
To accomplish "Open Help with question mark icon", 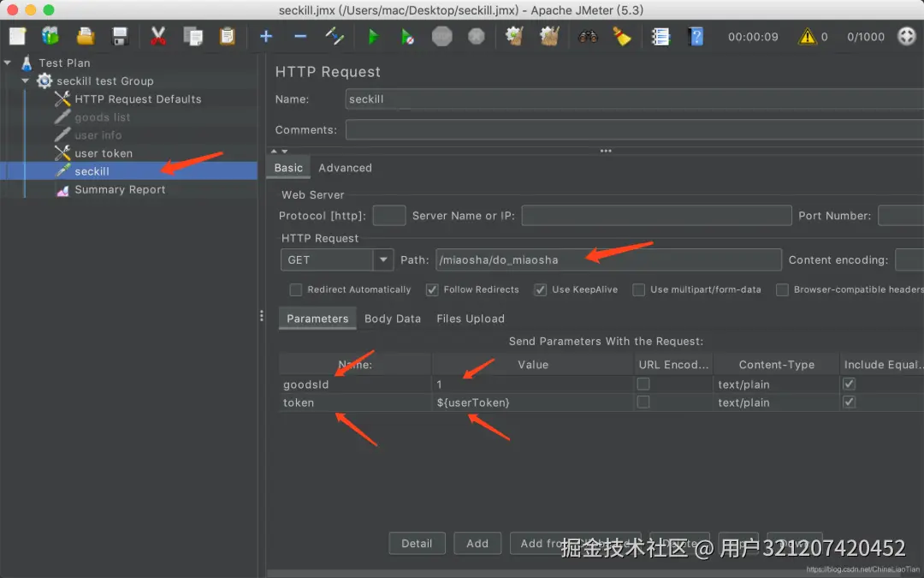I will coord(696,37).
